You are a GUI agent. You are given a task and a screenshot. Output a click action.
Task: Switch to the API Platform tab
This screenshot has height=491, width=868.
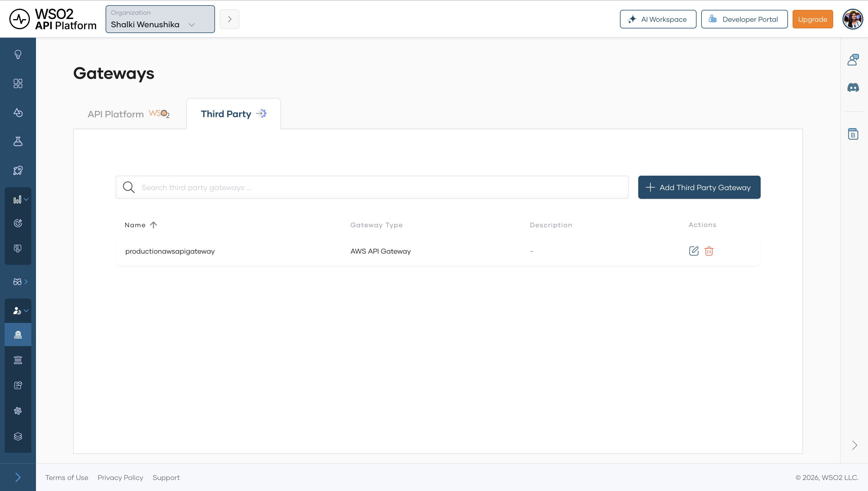(129, 114)
